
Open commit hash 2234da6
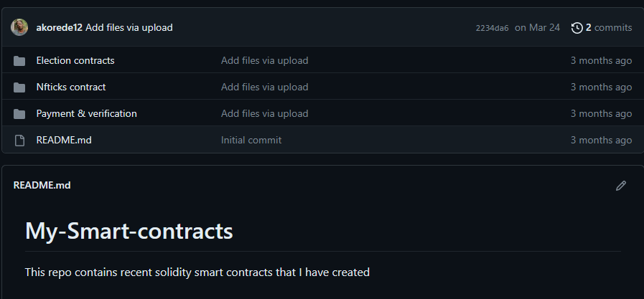492,28
